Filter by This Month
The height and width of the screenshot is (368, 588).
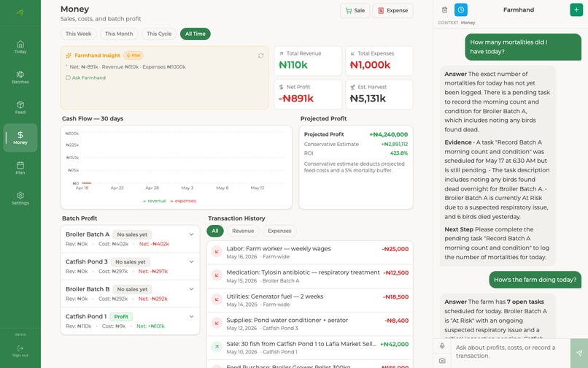tap(119, 34)
